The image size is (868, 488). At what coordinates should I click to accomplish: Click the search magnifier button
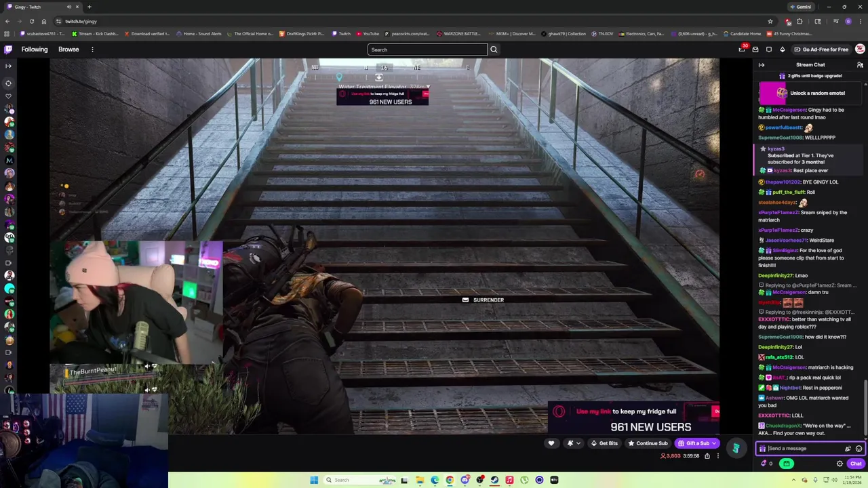pyautogui.click(x=494, y=49)
